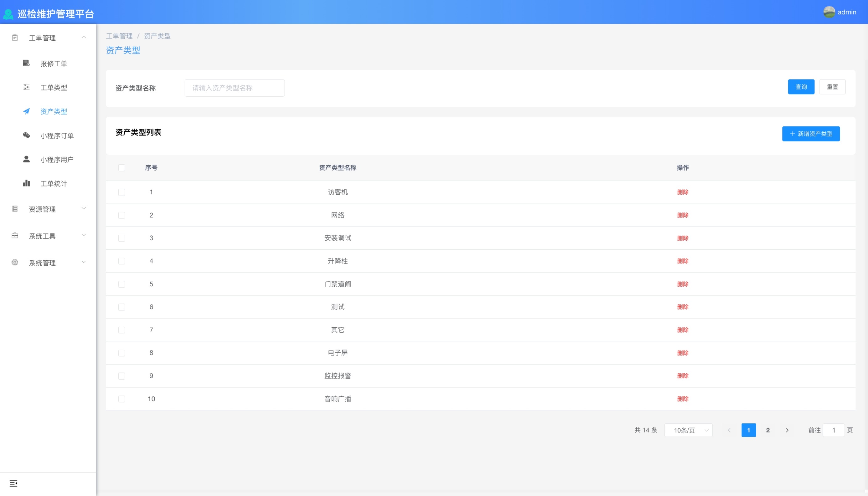The height and width of the screenshot is (496, 868).
Task: Focus the 资产类型名称 input field
Action: (235, 88)
